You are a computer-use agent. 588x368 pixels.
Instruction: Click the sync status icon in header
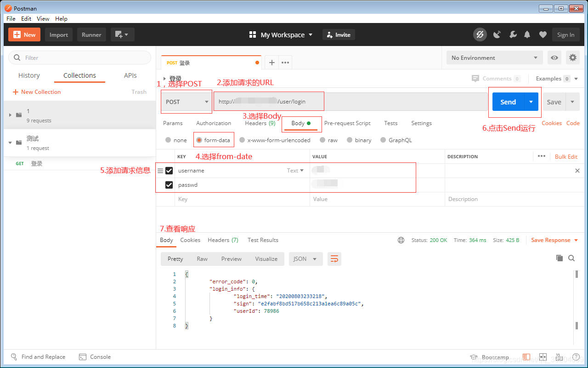coord(480,34)
